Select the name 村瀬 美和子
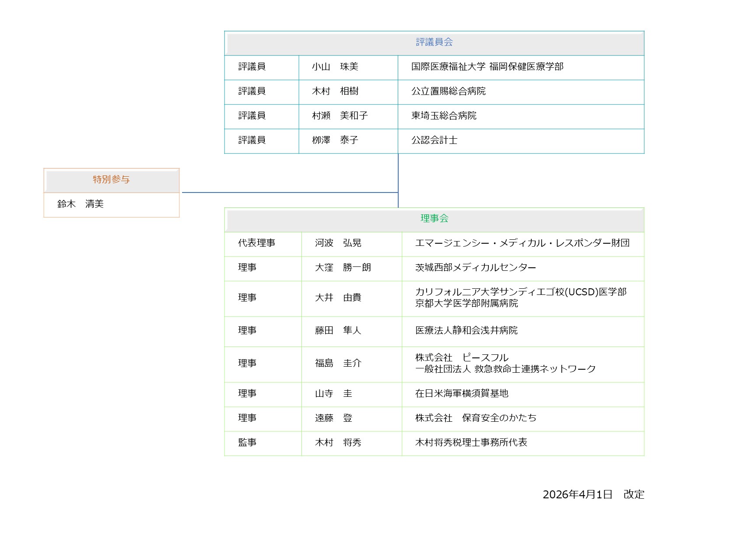 pyautogui.click(x=340, y=116)
